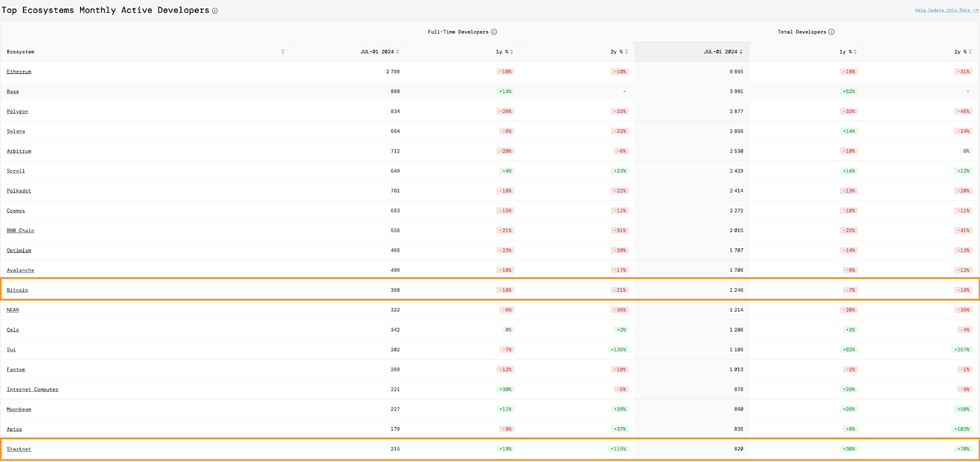Screen dimensions: 980x462
Task: Click Starknet total 2y +70% badge
Action: 962,449
